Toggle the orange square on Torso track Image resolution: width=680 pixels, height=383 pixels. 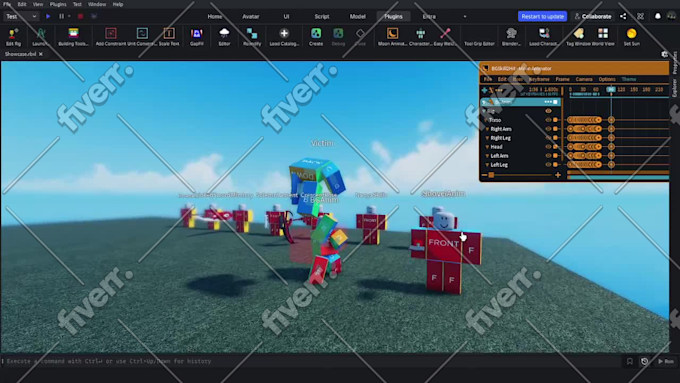pyautogui.click(x=556, y=120)
